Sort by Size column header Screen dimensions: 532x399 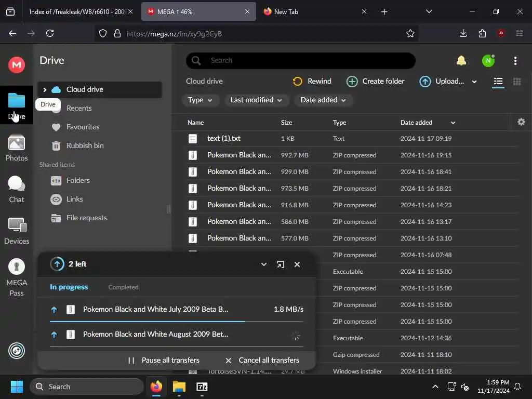(286, 123)
